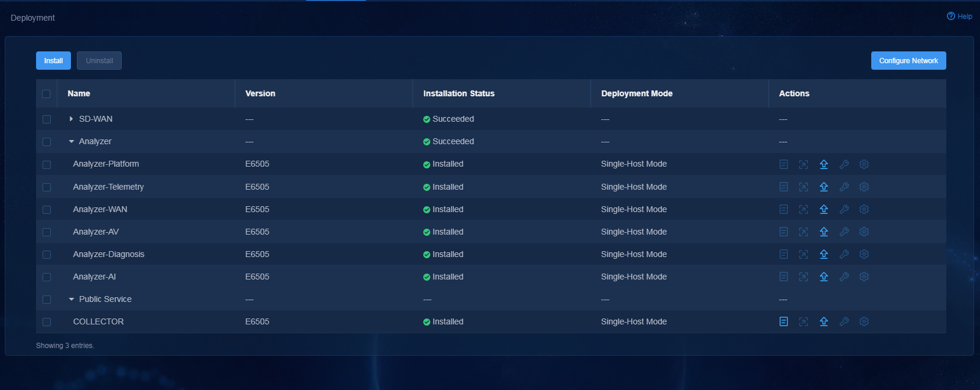Click the Analyzer-Diagnosis name cell
The image size is (980, 390).
pyautogui.click(x=109, y=254)
